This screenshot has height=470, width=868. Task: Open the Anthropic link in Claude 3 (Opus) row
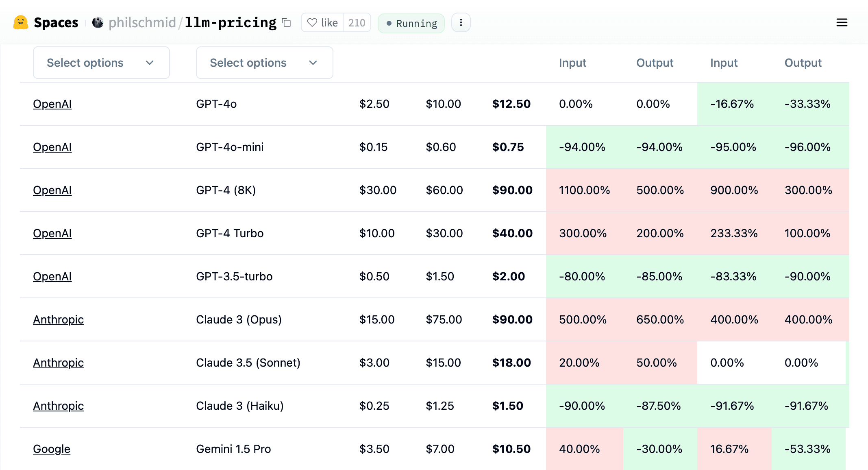click(x=58, y=319)
